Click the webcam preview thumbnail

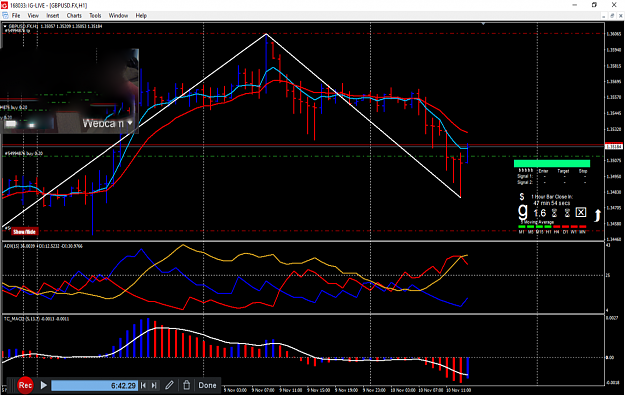click(x=70, y=91)
